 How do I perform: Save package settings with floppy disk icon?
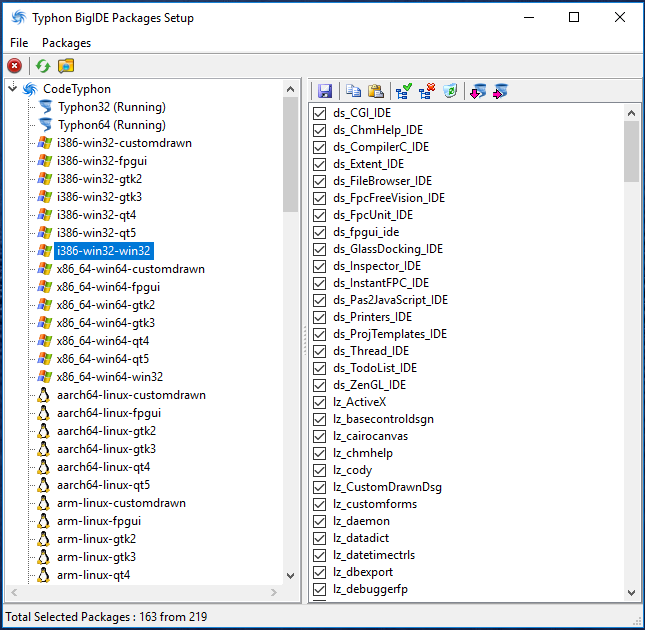click(x=325, y=91)
